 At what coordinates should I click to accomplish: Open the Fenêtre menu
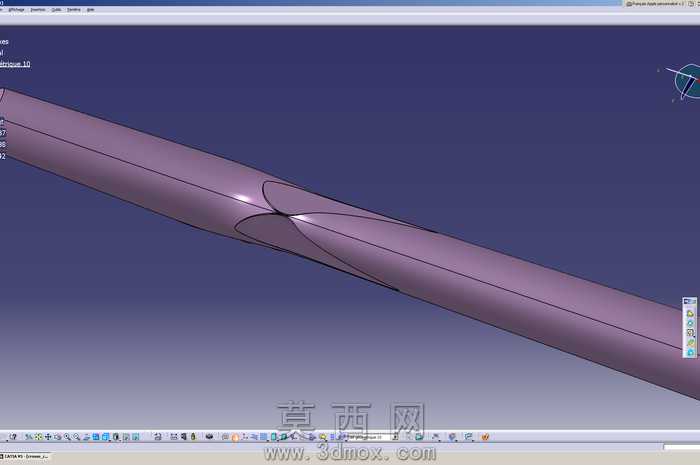coord(74,9)
